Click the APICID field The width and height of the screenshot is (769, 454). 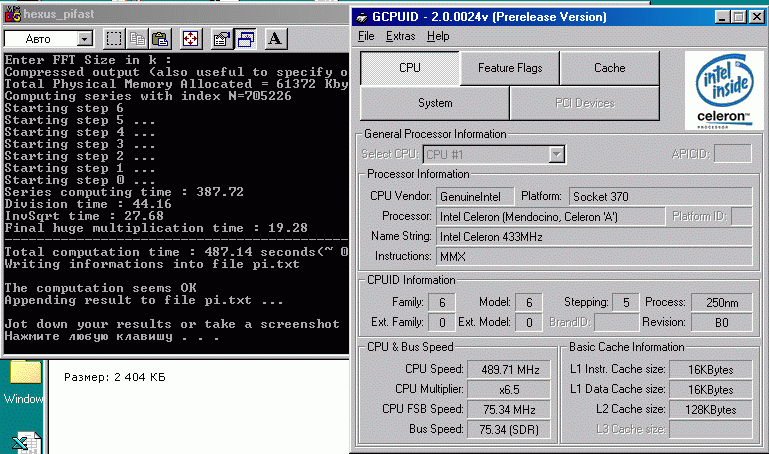pyautogui.click(x=733, y=154)
